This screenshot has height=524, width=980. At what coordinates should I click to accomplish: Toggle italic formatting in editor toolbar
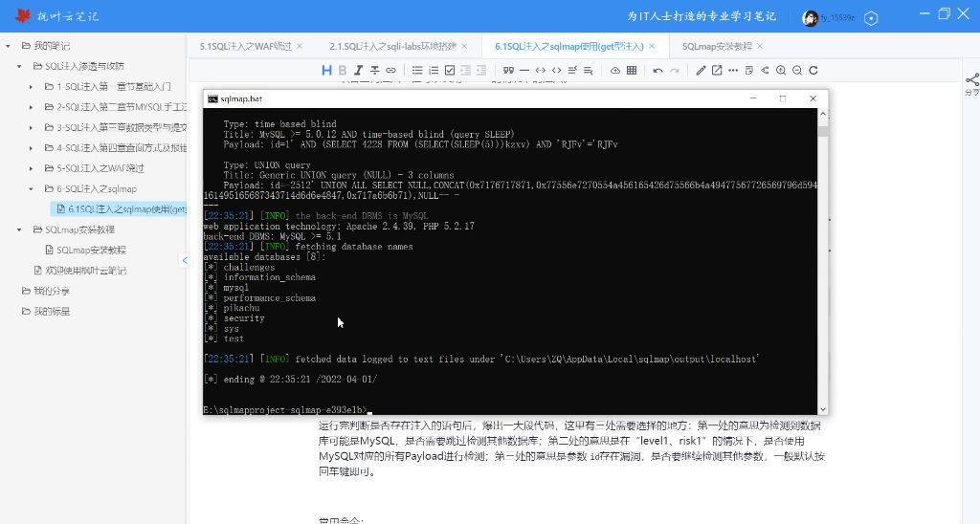point(358,71)
